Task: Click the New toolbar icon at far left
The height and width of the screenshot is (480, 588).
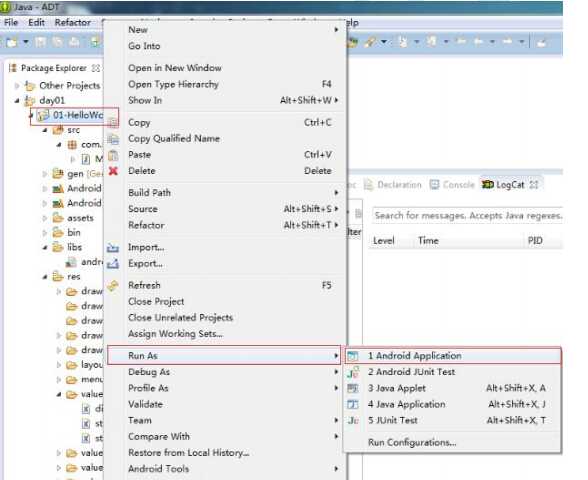Action: [x=11, y=42]
